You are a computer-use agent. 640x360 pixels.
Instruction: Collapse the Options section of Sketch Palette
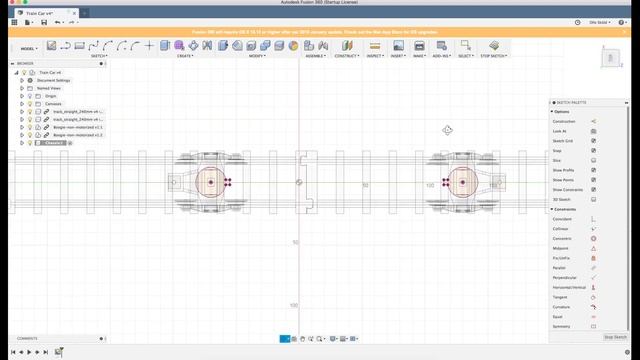click(552, 111)
